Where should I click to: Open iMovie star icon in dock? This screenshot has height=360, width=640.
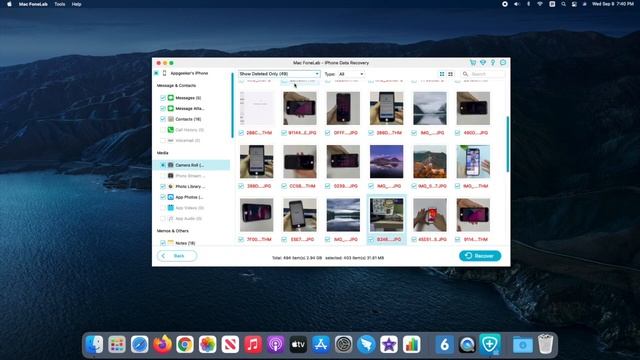(389, 344)
